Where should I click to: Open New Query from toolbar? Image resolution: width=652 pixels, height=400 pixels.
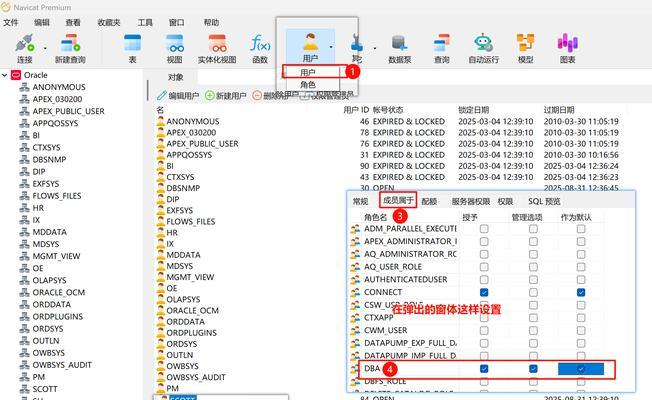tap(70, 43)
